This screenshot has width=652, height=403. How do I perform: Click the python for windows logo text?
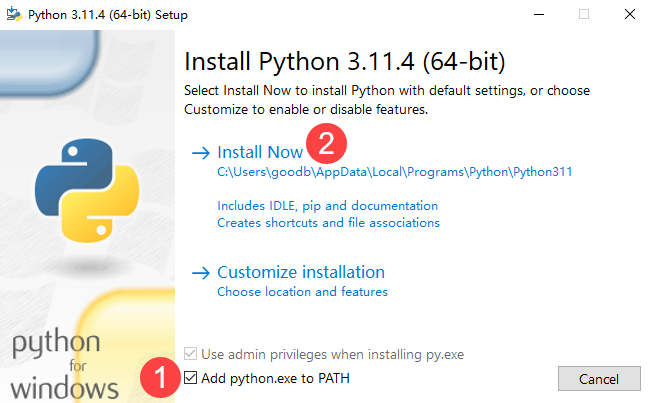click(64, 364)
